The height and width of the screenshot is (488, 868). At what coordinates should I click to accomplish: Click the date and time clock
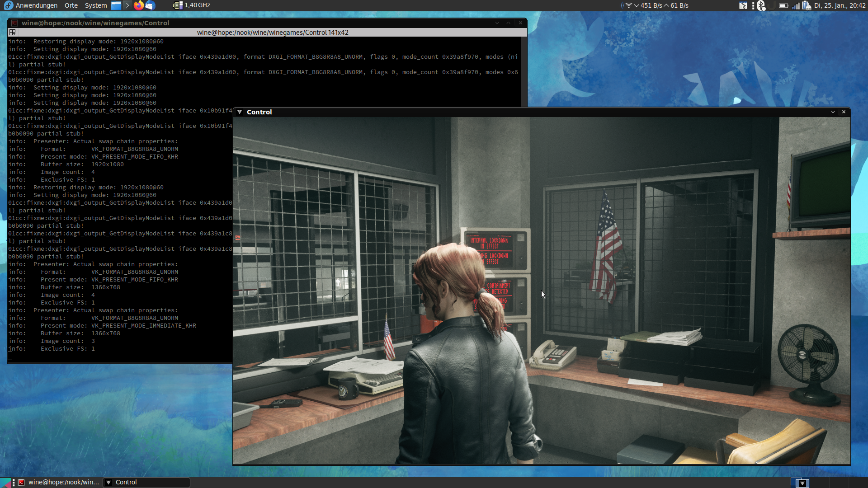pyautogui.click(x=840, y=5)
